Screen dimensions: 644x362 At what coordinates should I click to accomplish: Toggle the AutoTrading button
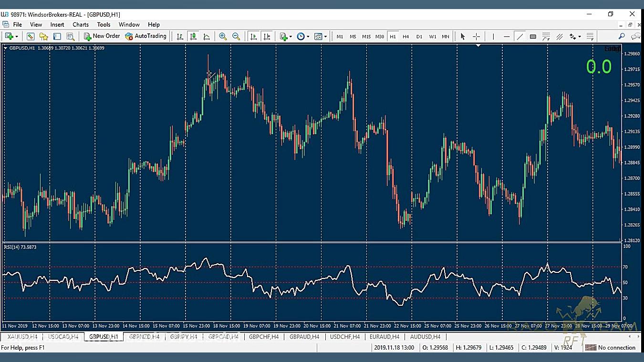pos(146,36)
